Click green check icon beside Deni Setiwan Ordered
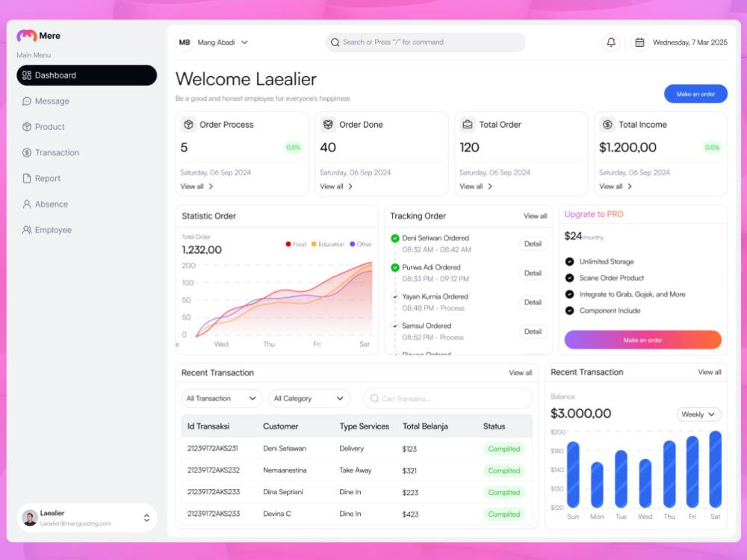 point(395,238)
